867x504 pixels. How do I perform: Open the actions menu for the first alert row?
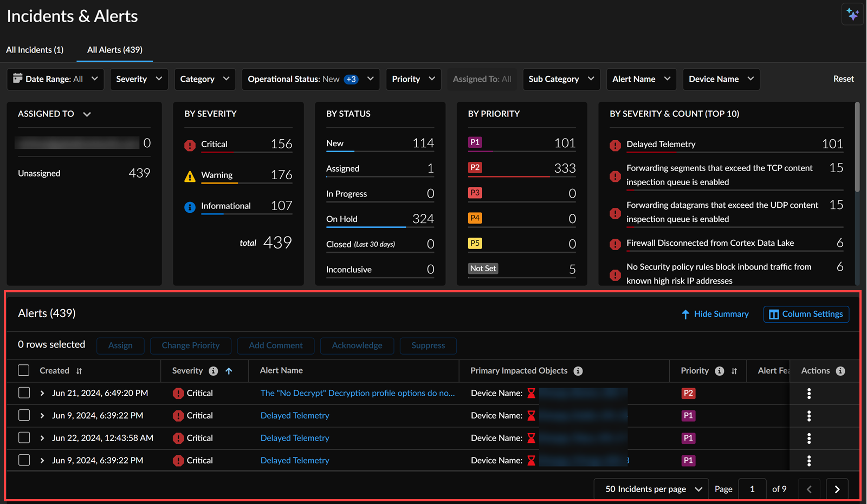click(808, 394)
